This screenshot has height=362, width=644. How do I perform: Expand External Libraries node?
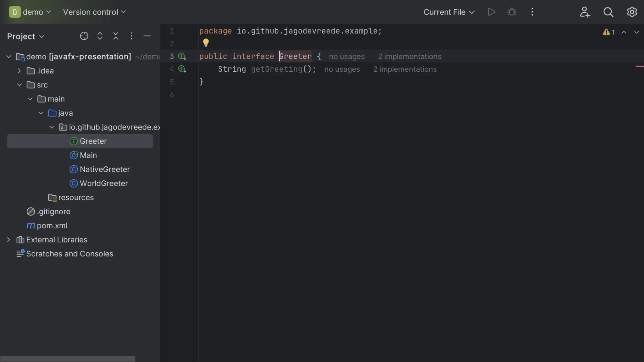8,240
